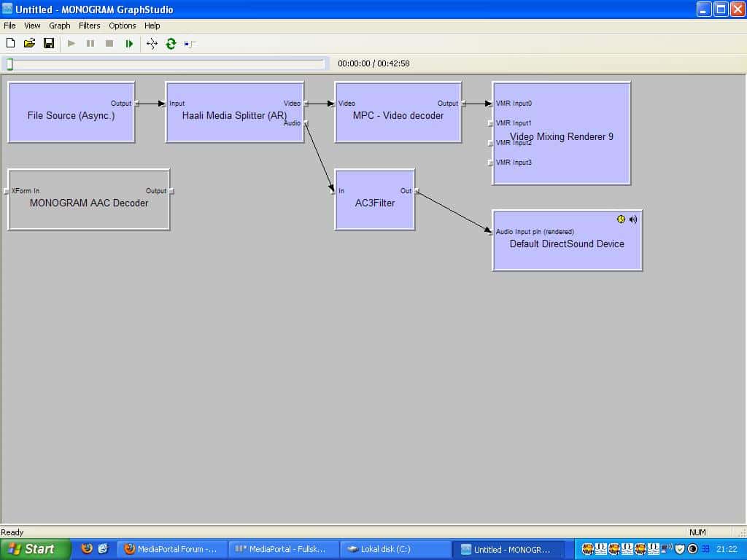The width and height of the screenshot is (747, 560).
Task: Click the yellow clock icon on DirectSound Device
Action: [621, 219]
